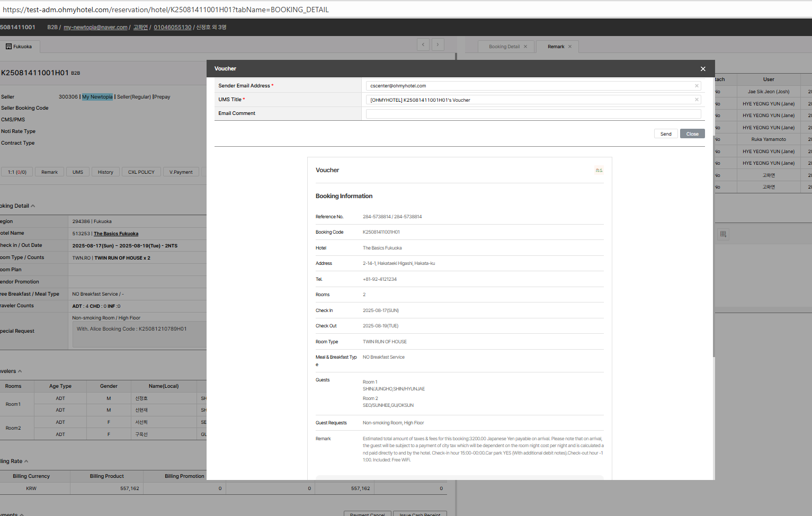812x516 pixels.
Task: Collapse the Travelers section
Action: click(20, 371)
